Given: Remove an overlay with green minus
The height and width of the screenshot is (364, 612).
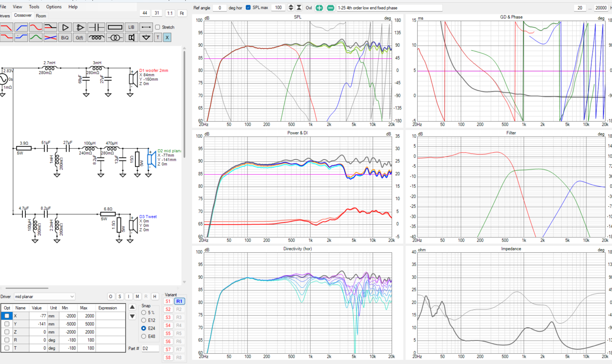Looking at the screenshot, I should click(331, 8).
